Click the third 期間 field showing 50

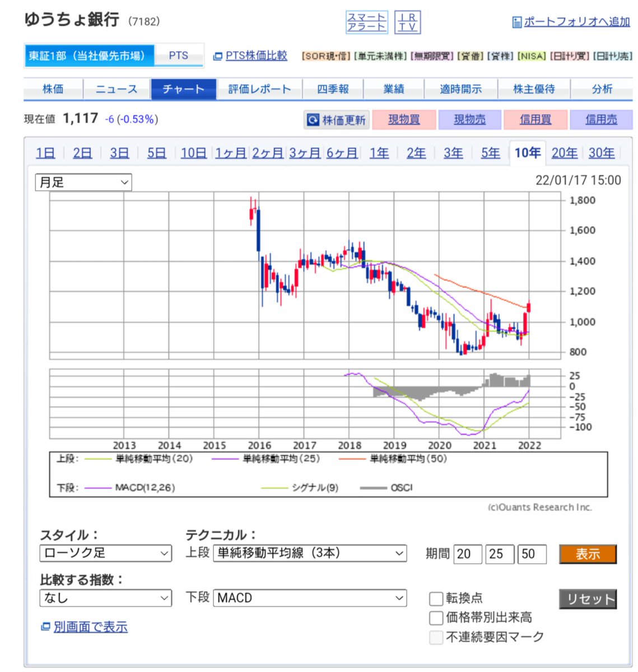[x=532, y=554]
